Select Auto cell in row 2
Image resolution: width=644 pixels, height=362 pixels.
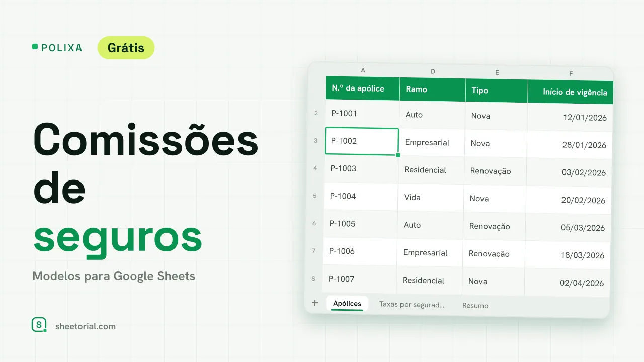pyautogui.click(x=432, y=115)
